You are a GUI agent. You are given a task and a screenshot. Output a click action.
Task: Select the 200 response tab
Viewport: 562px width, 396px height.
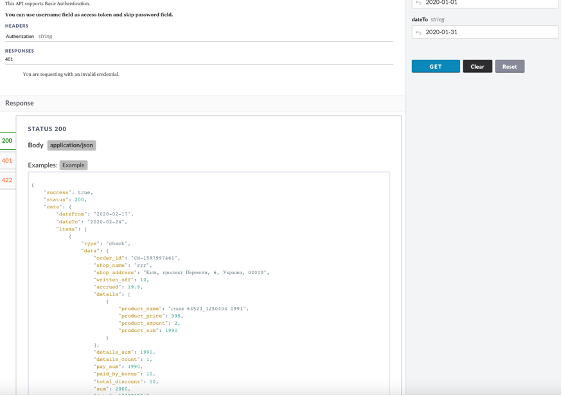[x=7, y=141]
